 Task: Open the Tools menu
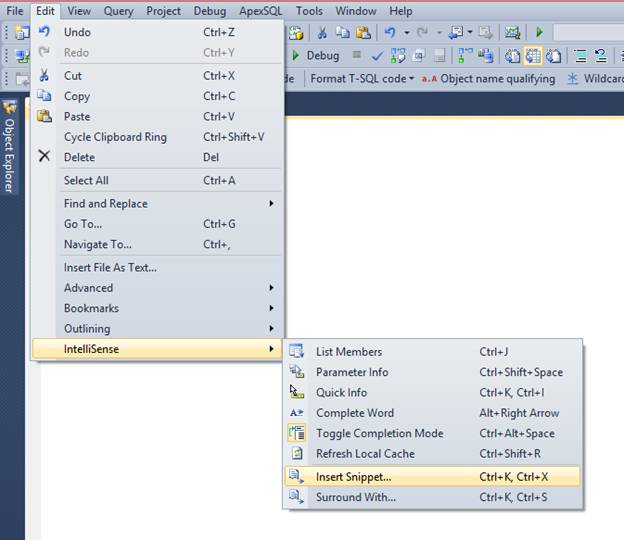[309, 11]
